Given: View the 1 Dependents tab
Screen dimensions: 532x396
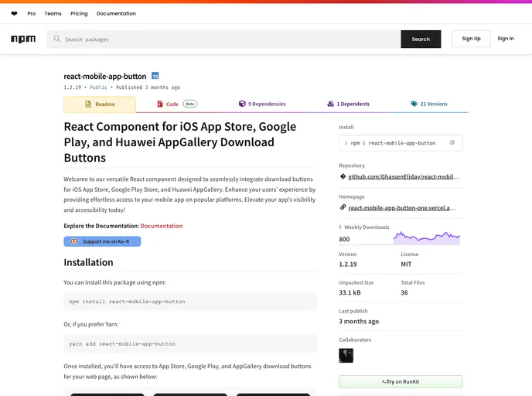Looking at the screenshot, I should pos(349,104).
